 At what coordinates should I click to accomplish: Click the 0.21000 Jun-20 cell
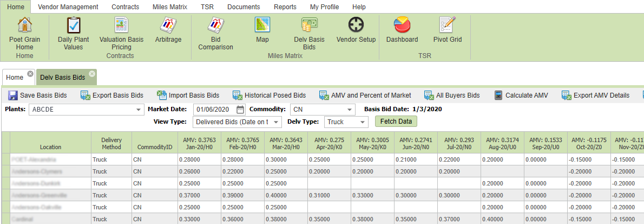416,159
